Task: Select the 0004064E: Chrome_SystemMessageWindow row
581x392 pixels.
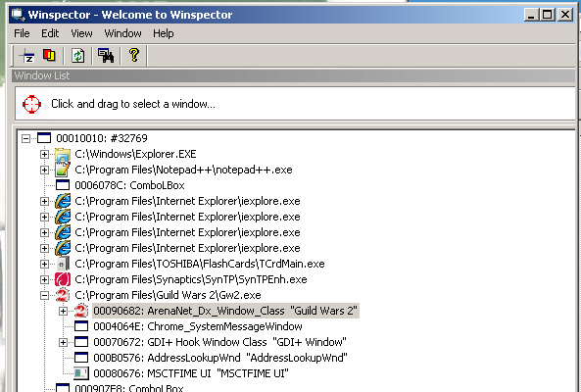Action: (198, 326)
